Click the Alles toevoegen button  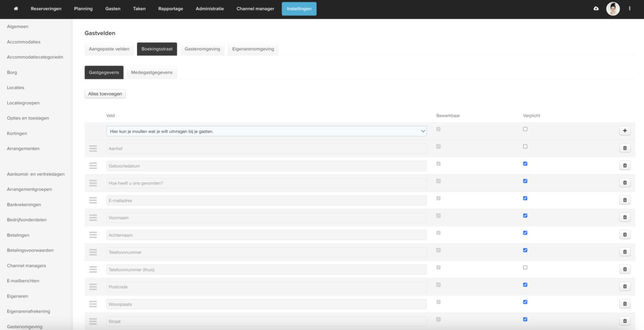pos(105,94)
